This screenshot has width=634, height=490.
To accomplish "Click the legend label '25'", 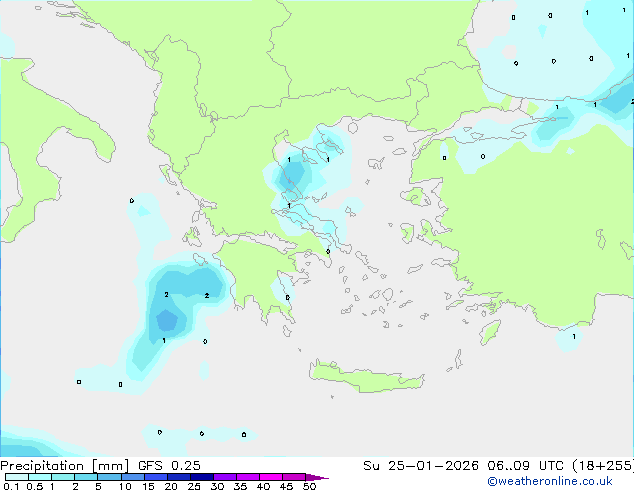I will (x=194, y=486).
